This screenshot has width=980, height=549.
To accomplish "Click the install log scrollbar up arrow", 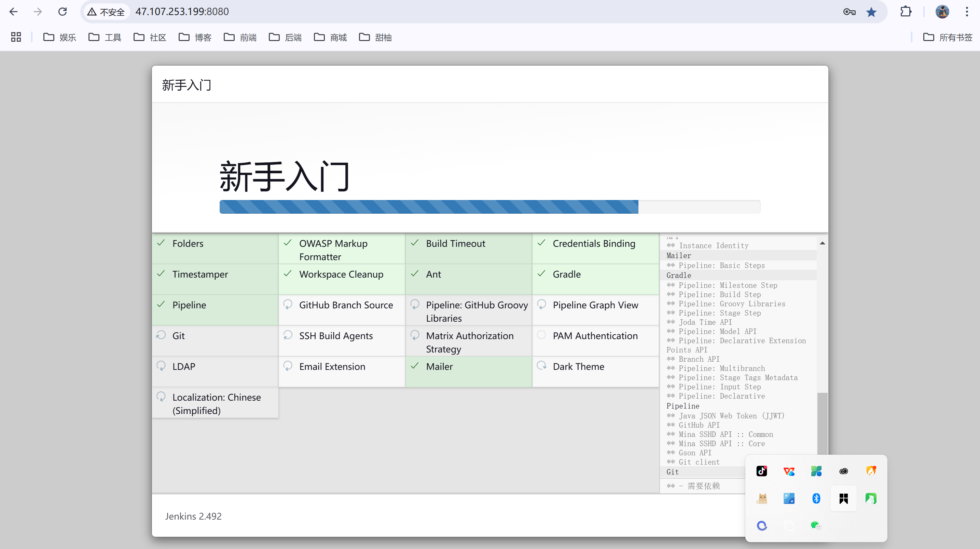I will pyautogui.click(x=822, y=243).
